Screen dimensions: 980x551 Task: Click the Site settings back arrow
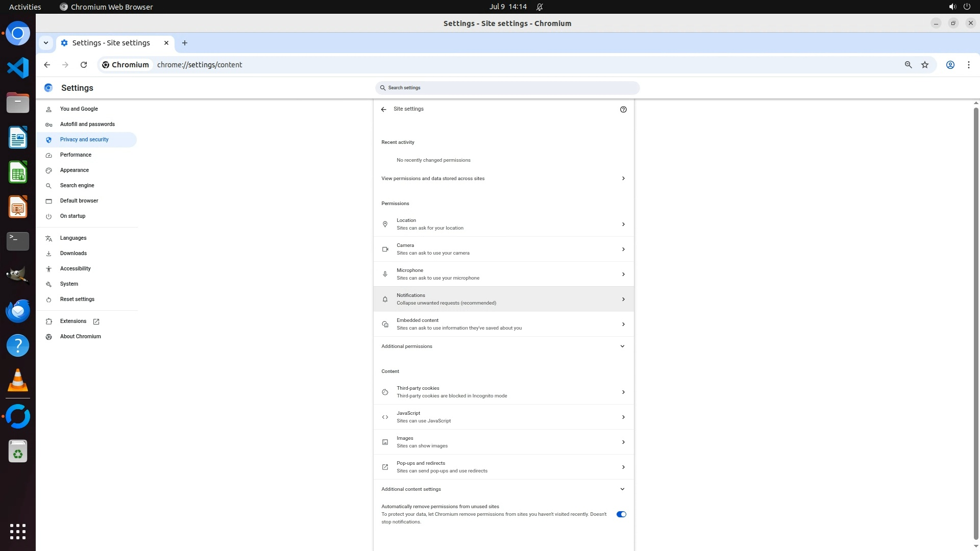point(384,109)
